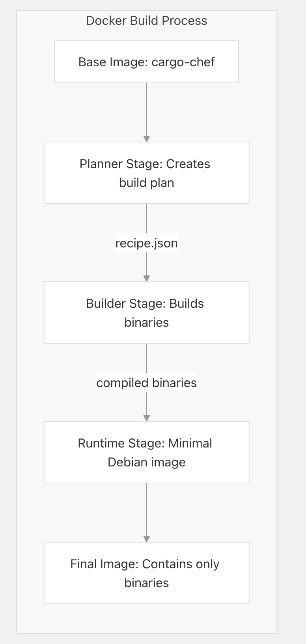
Task: Click the line between Builder Stage and compiled binaries
Action: tap(147, 358)
